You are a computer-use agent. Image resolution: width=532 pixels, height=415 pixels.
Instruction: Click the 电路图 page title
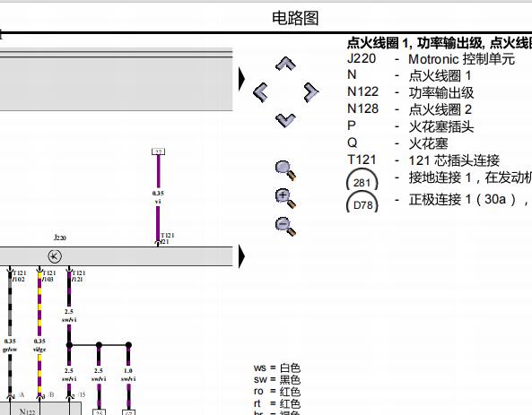click(295, 18)
